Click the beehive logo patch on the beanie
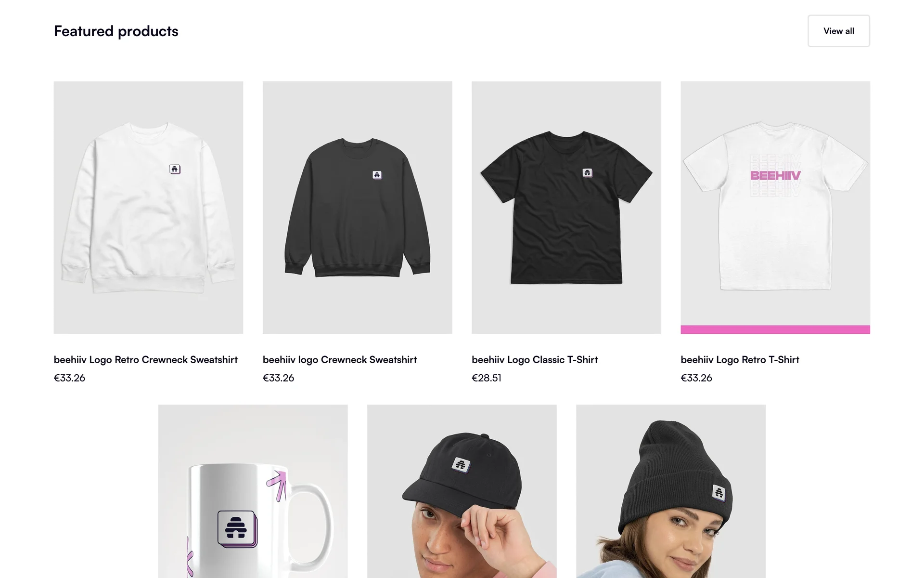The height and width of the screenshot is (578, 924). point(719,492)
